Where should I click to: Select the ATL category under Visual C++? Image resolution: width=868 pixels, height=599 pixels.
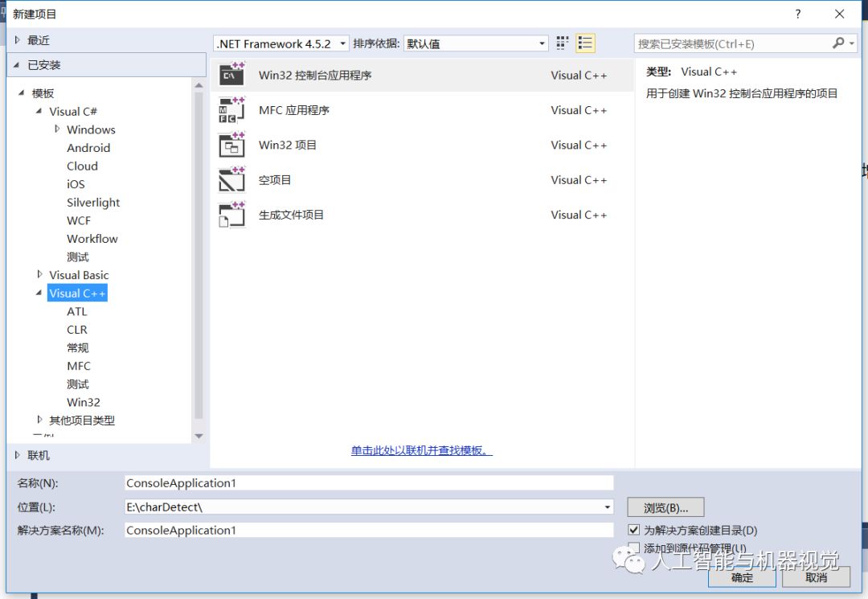[x=77, y=311]
